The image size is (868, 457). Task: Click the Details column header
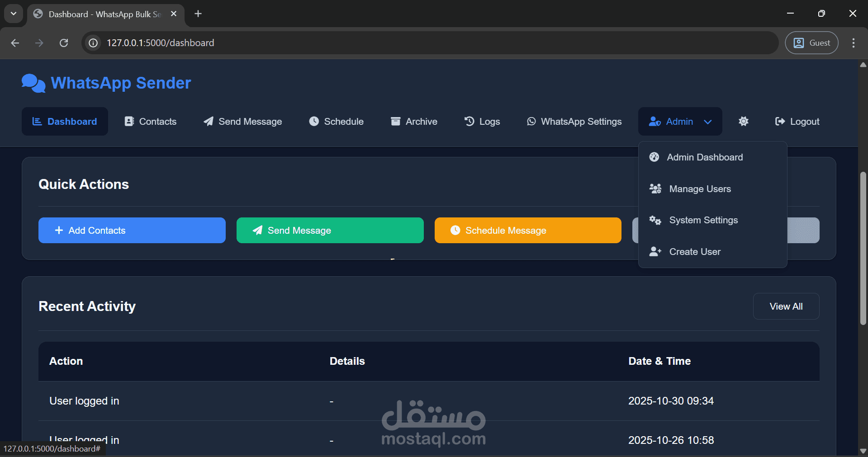tap(347, 361)
